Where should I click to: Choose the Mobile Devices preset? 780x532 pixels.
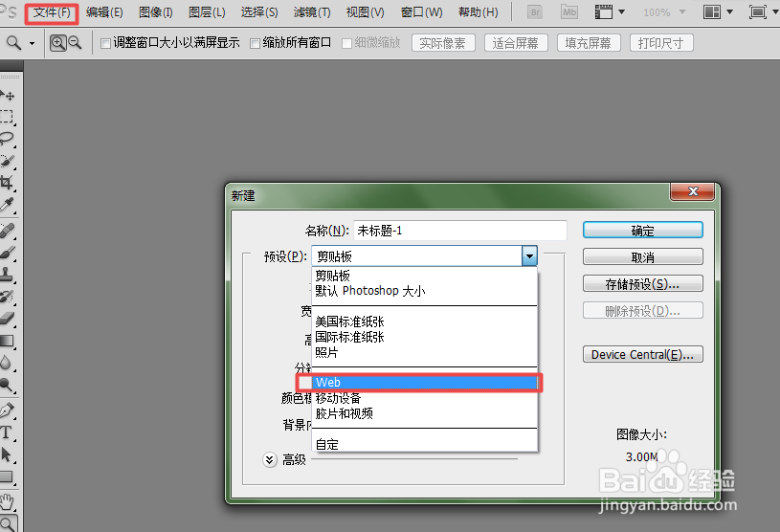click(x=425, y=398)
